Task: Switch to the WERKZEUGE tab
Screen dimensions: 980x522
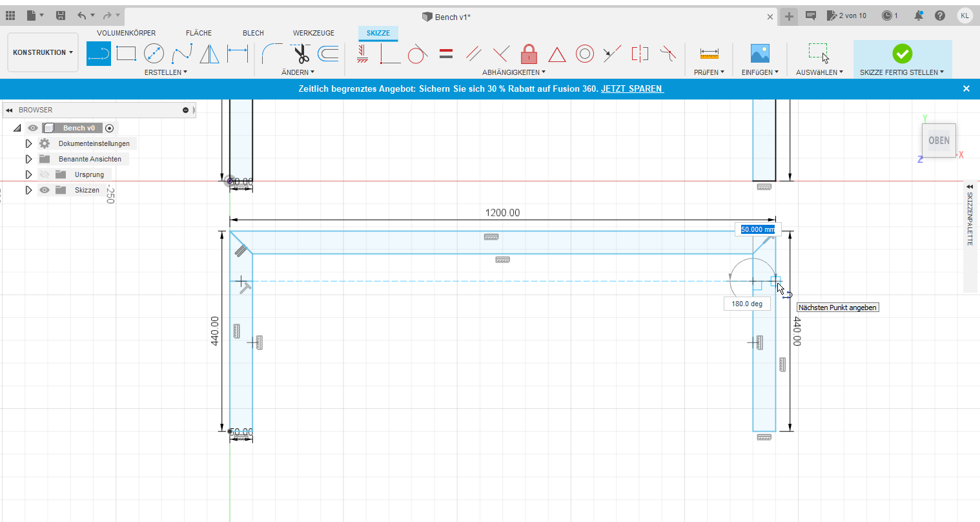Action: [313, 33]
